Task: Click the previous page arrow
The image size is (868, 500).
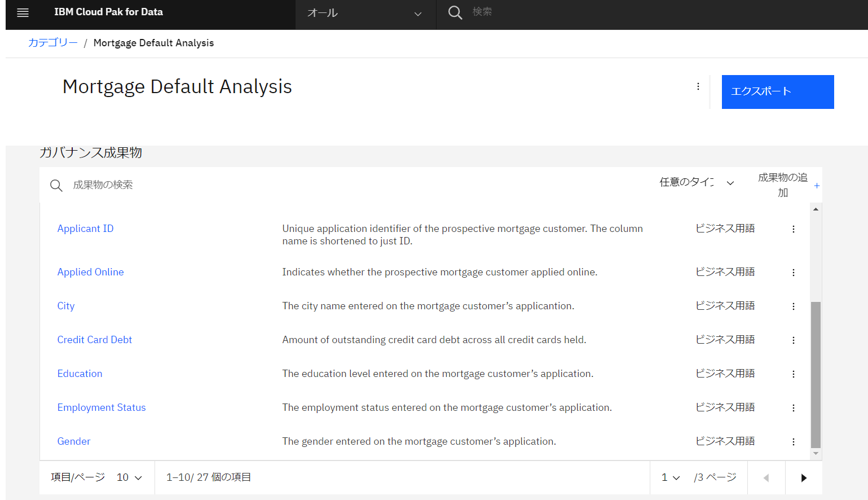Action: 766,478
